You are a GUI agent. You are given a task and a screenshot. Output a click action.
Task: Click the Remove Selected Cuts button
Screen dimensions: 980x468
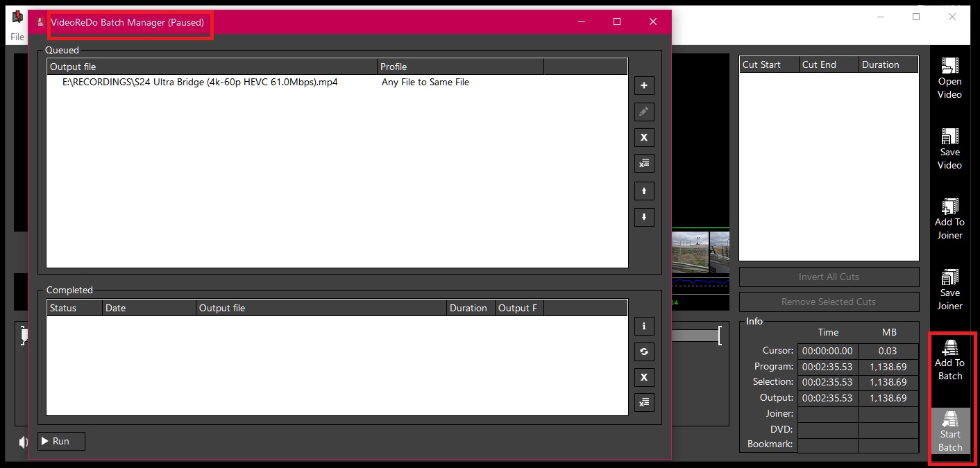pos(829,302)
